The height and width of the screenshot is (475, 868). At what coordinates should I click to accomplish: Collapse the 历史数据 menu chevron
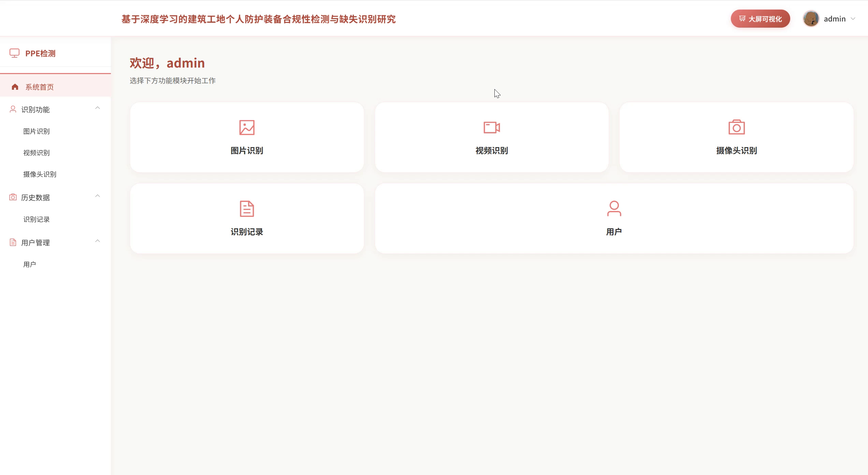click(x=98, y=196)
